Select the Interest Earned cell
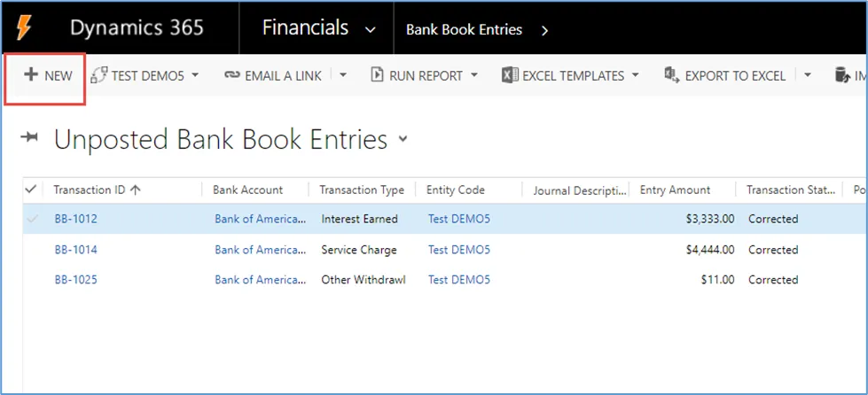This screenshot has height=395, width=868. (x=359, y=219)
